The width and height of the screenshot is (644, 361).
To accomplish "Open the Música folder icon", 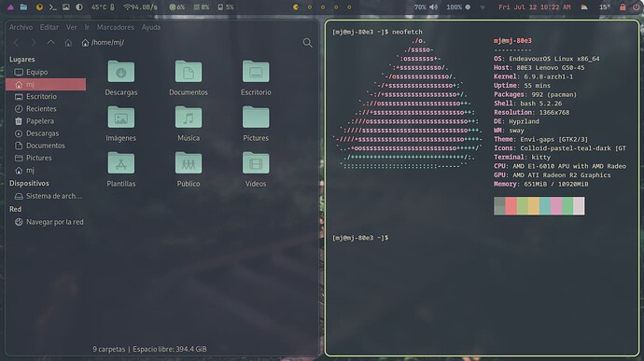I will [x=189, y=118].
